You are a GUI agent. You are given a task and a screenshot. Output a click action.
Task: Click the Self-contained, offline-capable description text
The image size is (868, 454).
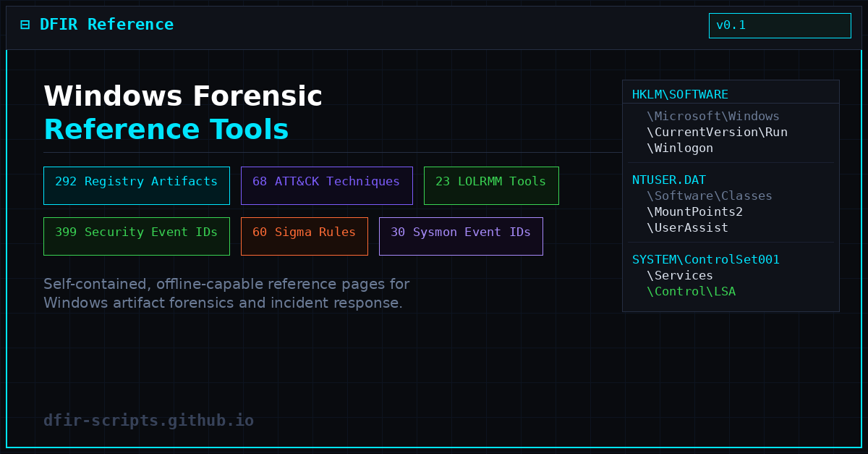(x=226, y=293)
